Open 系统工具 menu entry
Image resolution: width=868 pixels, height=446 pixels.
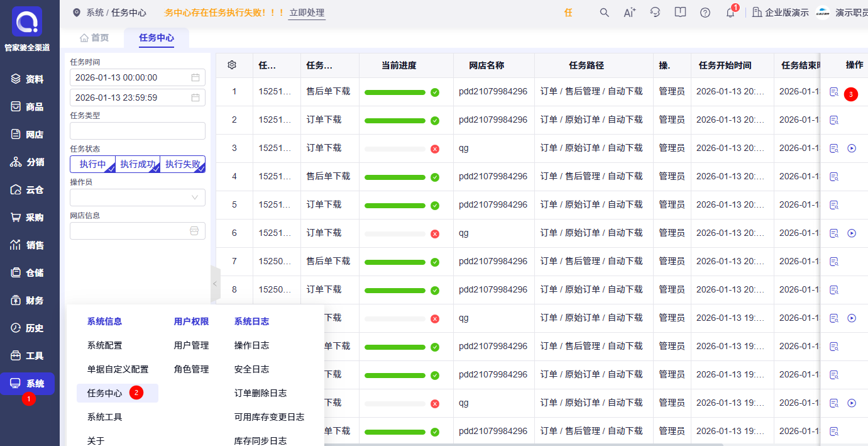tap(105, 417)
